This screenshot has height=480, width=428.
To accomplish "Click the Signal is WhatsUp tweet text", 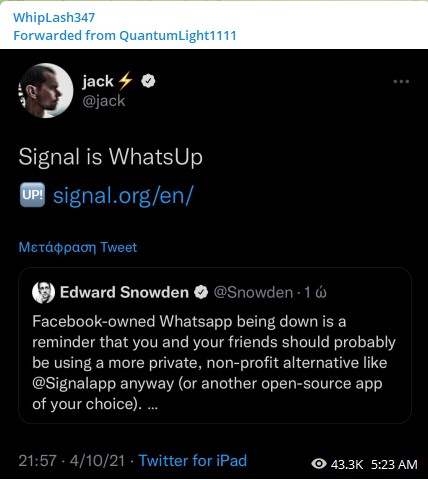I will coord(111,157).
